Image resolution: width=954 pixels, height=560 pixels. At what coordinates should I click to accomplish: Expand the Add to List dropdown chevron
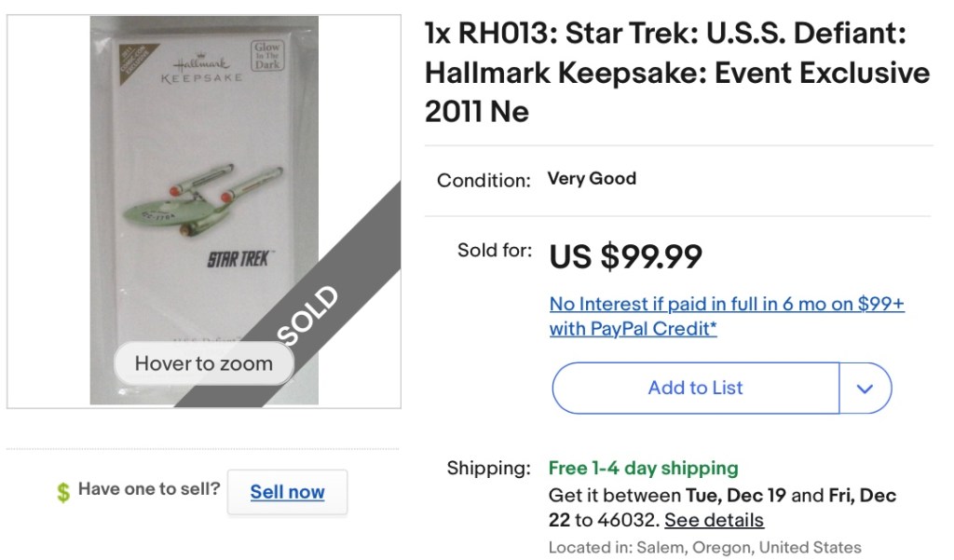coord(865,389)
